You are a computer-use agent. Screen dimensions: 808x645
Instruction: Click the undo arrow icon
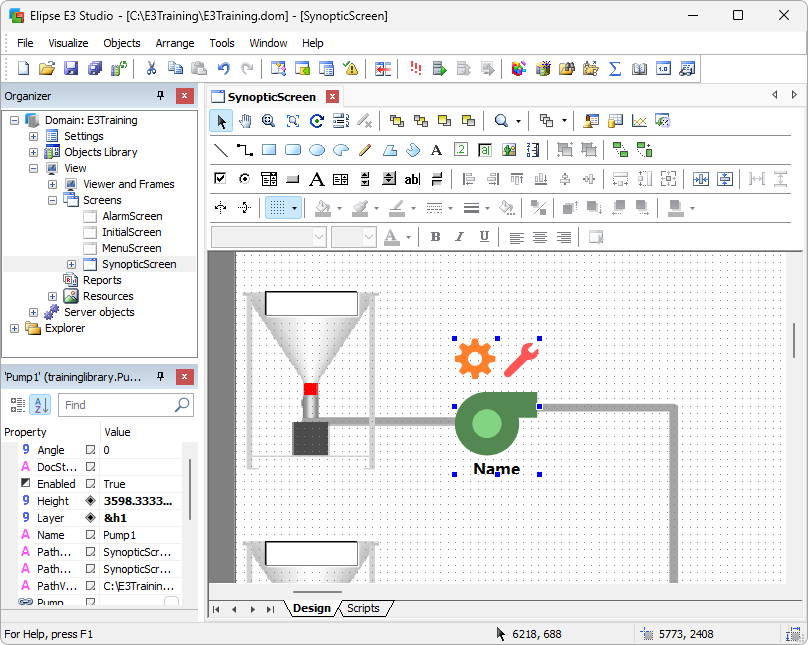223,69
